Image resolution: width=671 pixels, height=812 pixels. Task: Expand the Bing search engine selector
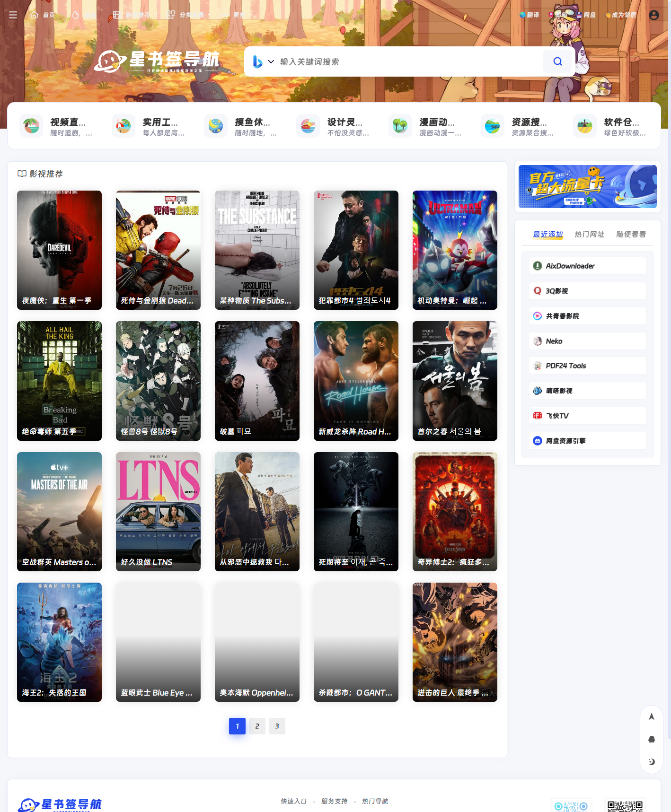click(x=263, y=62)
